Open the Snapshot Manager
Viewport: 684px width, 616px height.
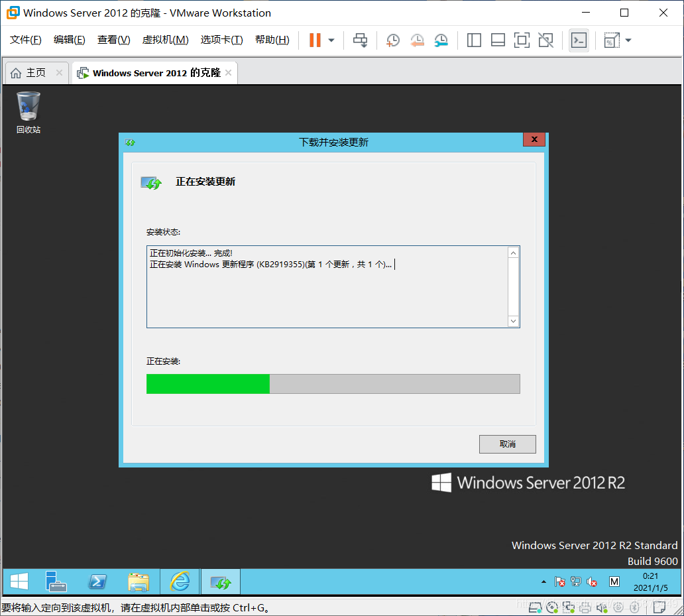click(441, 40)
